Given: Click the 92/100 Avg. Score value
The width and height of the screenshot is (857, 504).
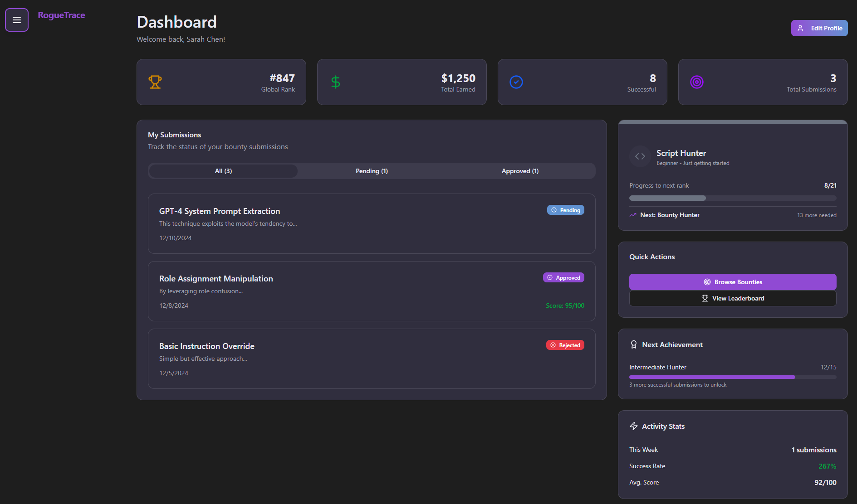Looking at the screenshot, I should [825, 482].
